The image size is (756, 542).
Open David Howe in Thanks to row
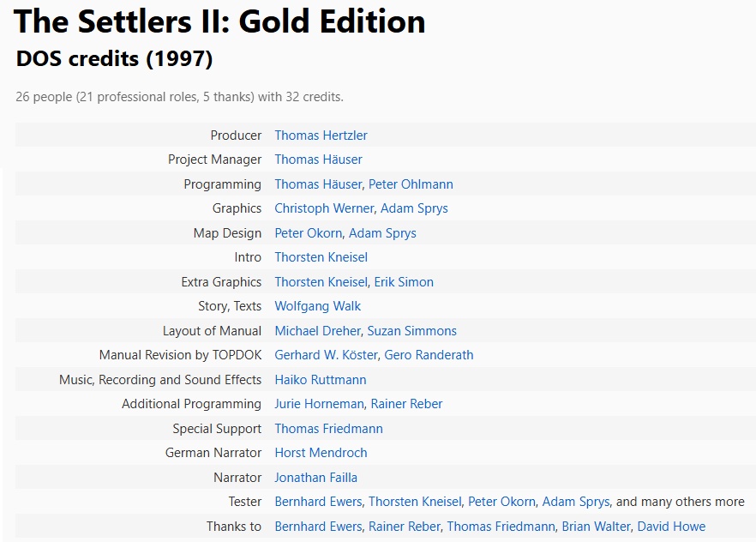pos(671,527)
